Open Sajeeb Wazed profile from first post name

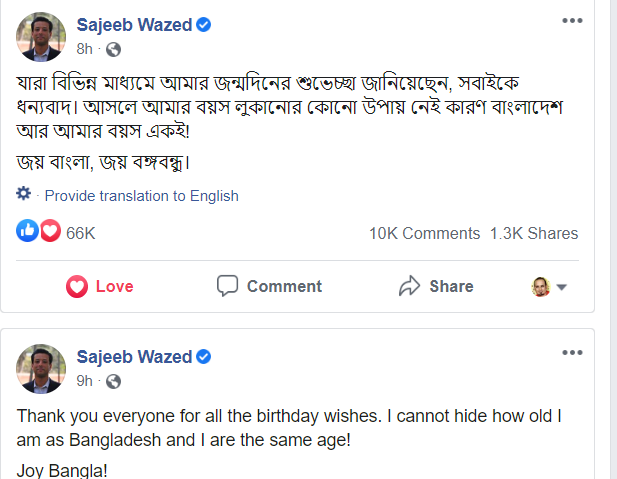[x=134, y=25]
